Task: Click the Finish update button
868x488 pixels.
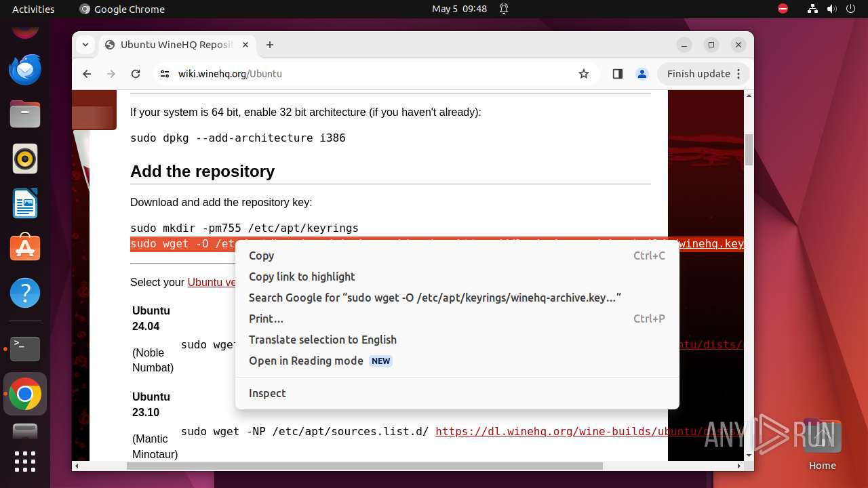Action: [x=703, y=74]
